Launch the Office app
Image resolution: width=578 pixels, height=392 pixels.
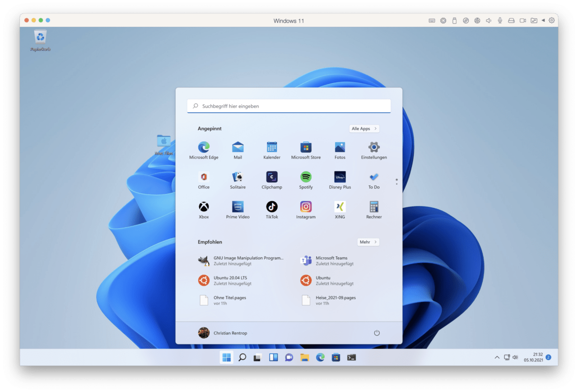click(x=204, y=180)
